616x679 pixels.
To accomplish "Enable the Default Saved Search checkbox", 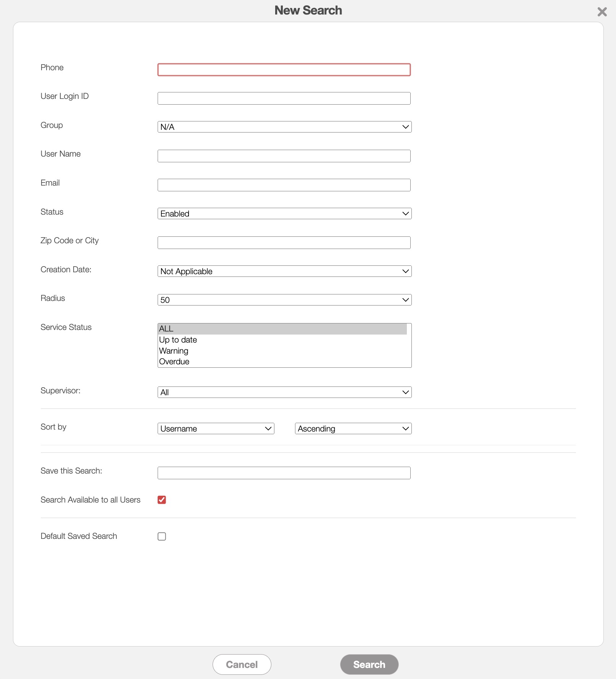I will 162,537.
